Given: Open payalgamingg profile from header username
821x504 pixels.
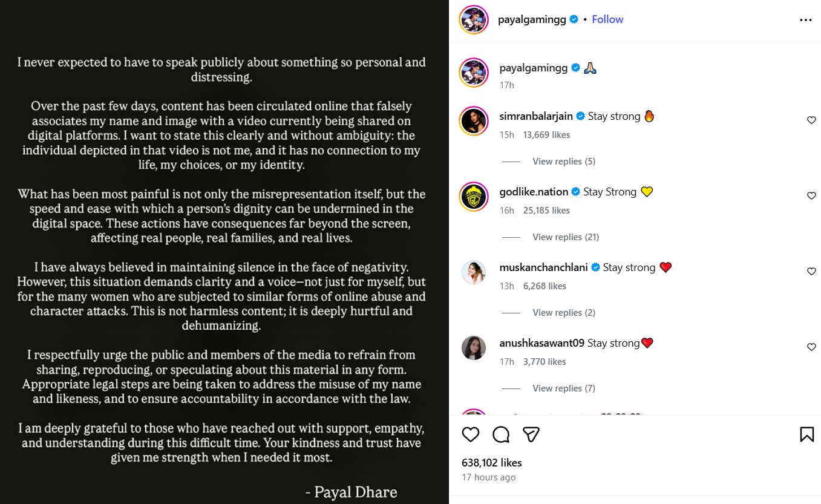Looking at the screenshot, I should tap(532, 19).
